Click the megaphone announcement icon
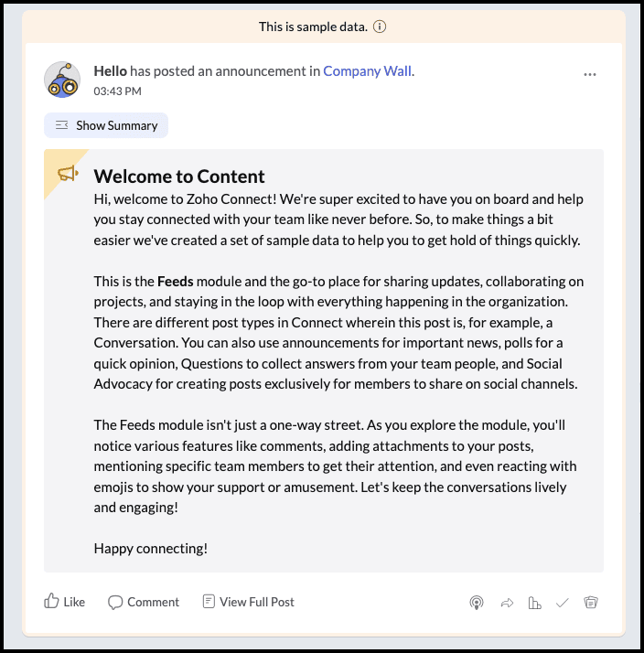Screen dimensions: 644x653 (68, 173)
